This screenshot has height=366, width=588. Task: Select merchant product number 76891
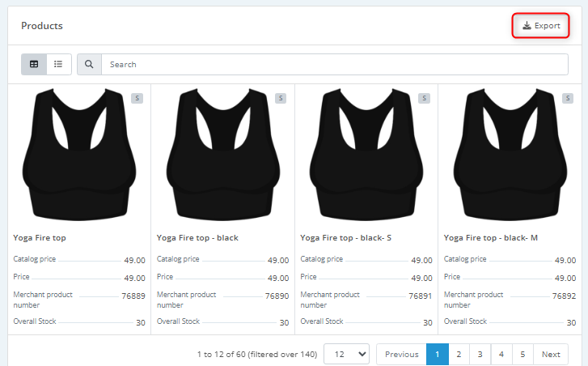point(421,296)
